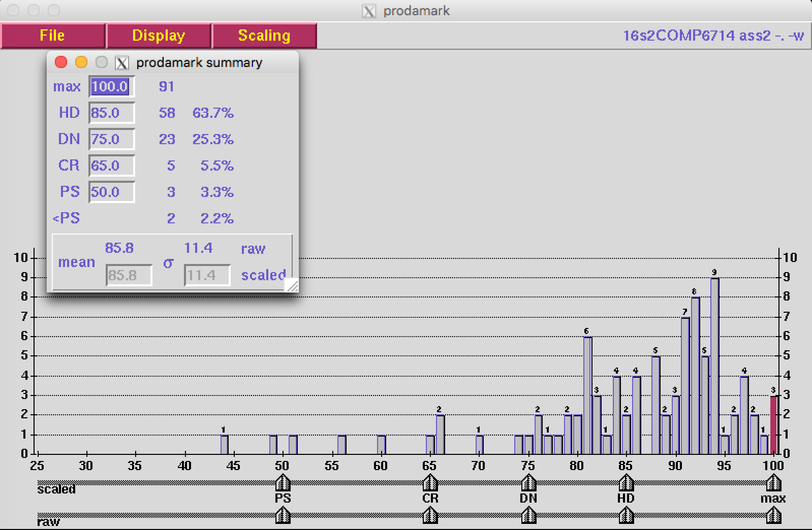The height and width of the screenshot is (530, 812).
Task: Click the HD threshold input field
Action: [x=112, y=113]
